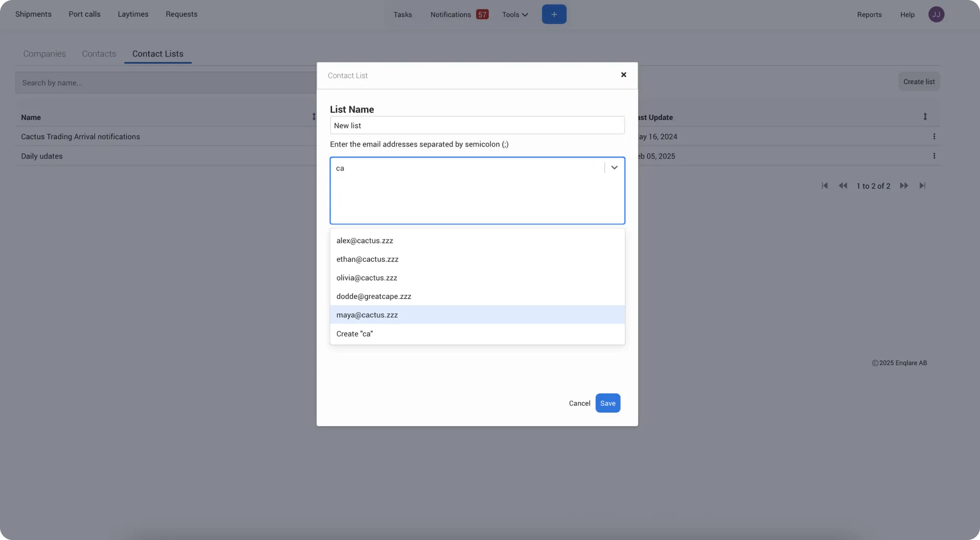The image size is (980, 540).
Task: Click the Last Update column header
Action: 655,117
